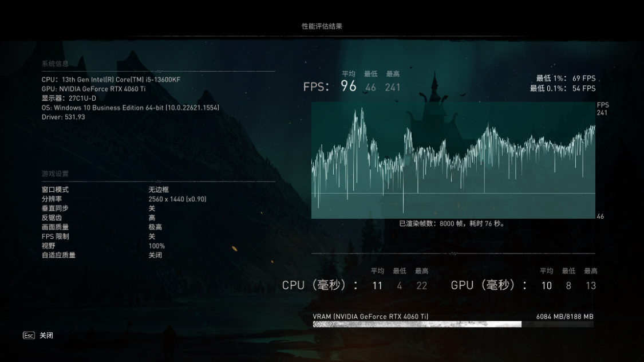Viewport: 644px width, 362px height.
Task: Click the "GPU（毫秒）:" label
Action: (x=489, y=285)
